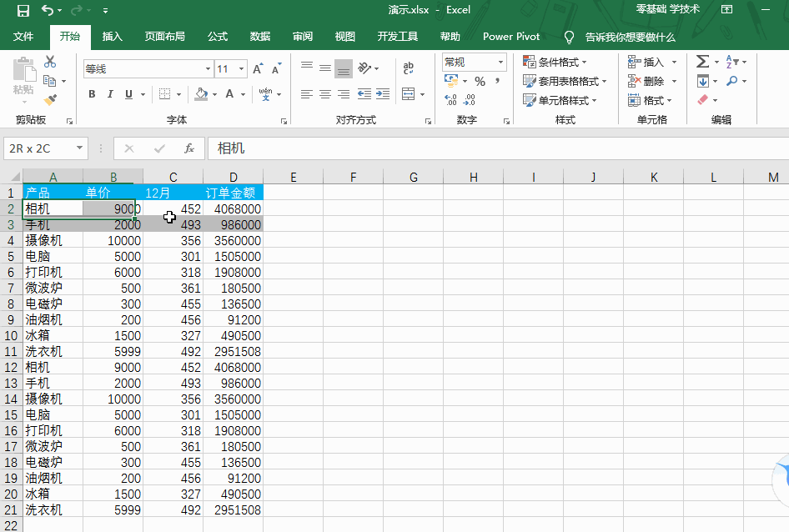Click the 格式 cells button

(650, 100)
